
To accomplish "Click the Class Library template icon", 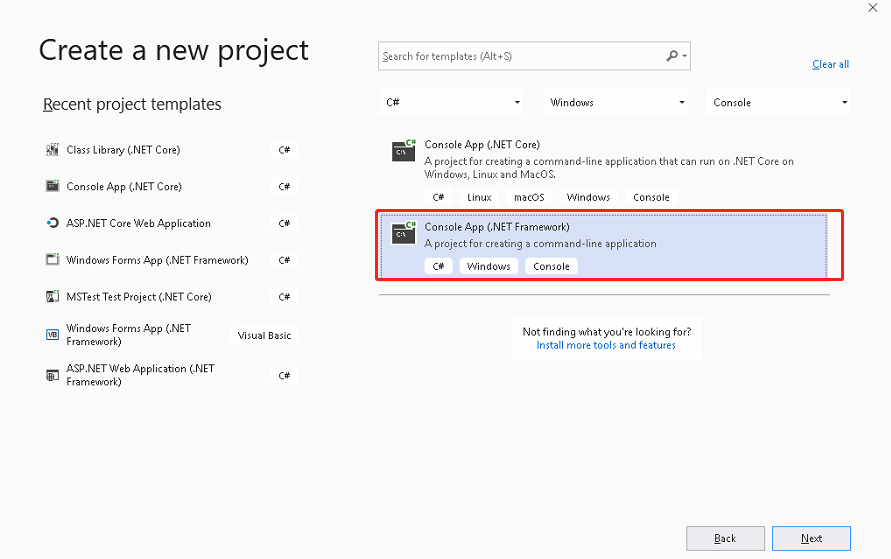I will (x=53, y=150).
